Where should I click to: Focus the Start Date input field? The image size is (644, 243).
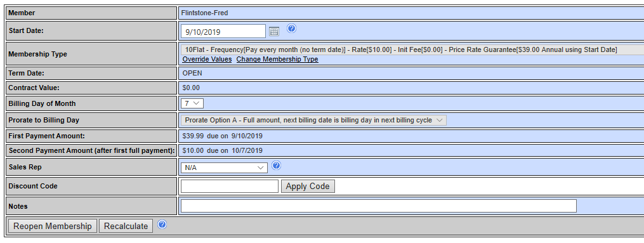click(223, 31)
